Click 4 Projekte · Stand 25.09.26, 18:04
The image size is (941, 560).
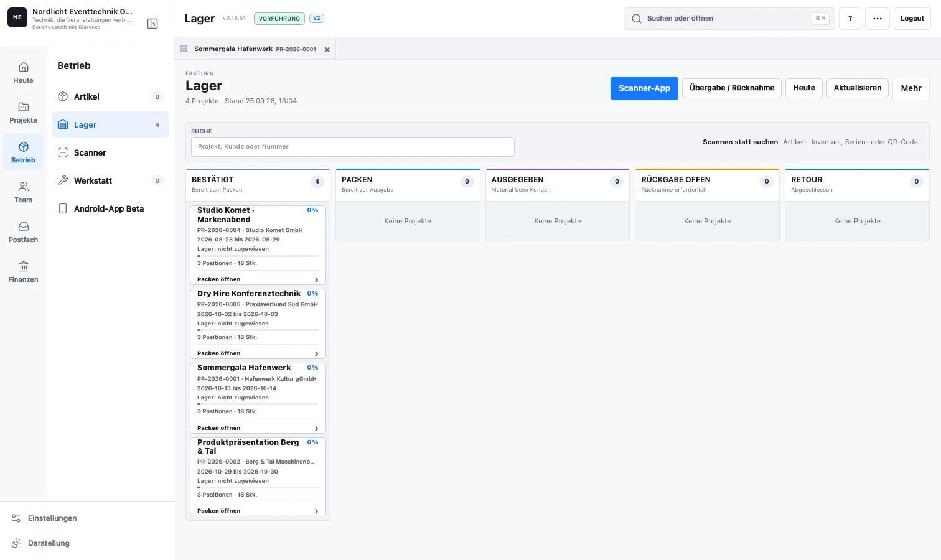pos(241,101)
